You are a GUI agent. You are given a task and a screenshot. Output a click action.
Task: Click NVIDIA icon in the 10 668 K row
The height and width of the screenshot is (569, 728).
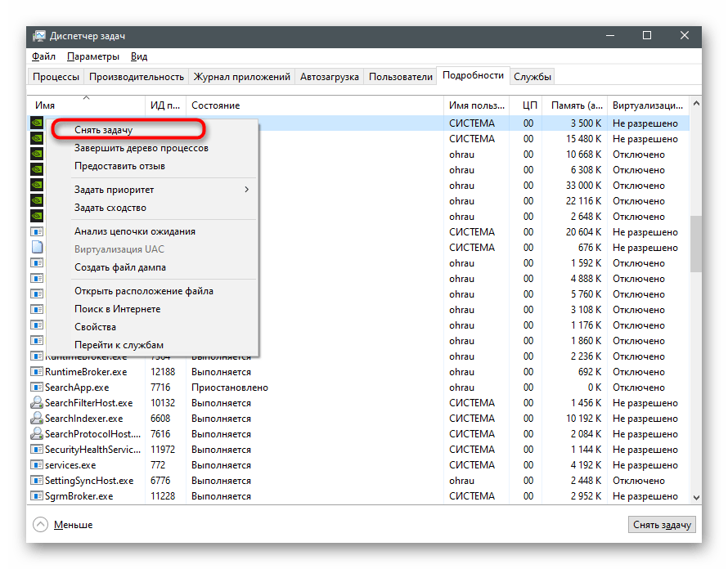(37, 154)
